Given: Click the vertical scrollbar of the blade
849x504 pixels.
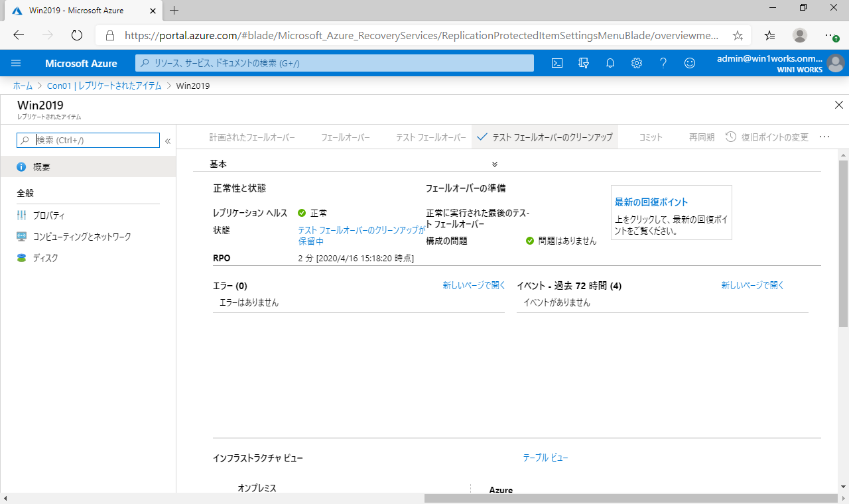Looking at the screenshot, I should click(843, 243).
